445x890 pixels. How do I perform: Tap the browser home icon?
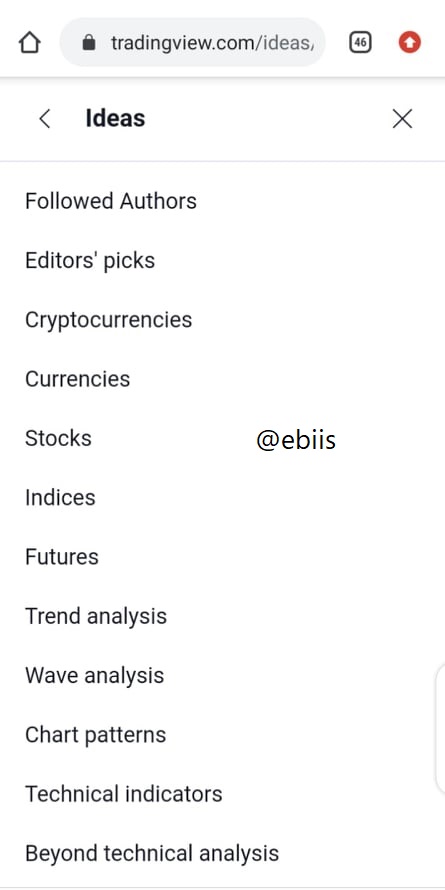click(30, 43)
